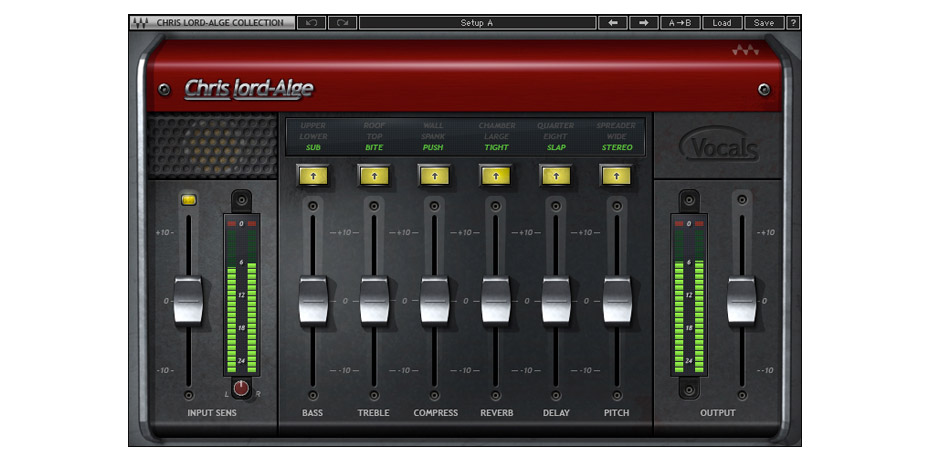Click the red L/R balance knob
930x460 pixels.
click(240, 388)
